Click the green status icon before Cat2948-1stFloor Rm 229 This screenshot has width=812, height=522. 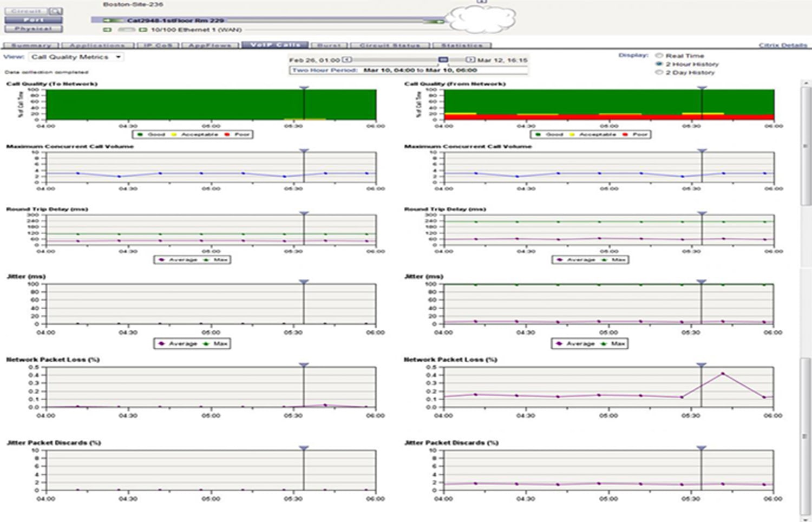click(x=108, y=21)
